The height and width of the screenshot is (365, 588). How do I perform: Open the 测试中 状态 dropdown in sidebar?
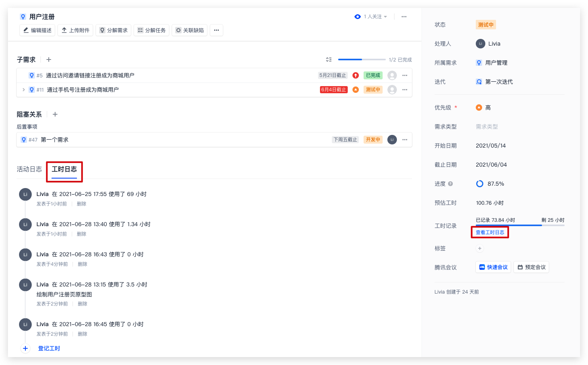[x=486, y=25]
